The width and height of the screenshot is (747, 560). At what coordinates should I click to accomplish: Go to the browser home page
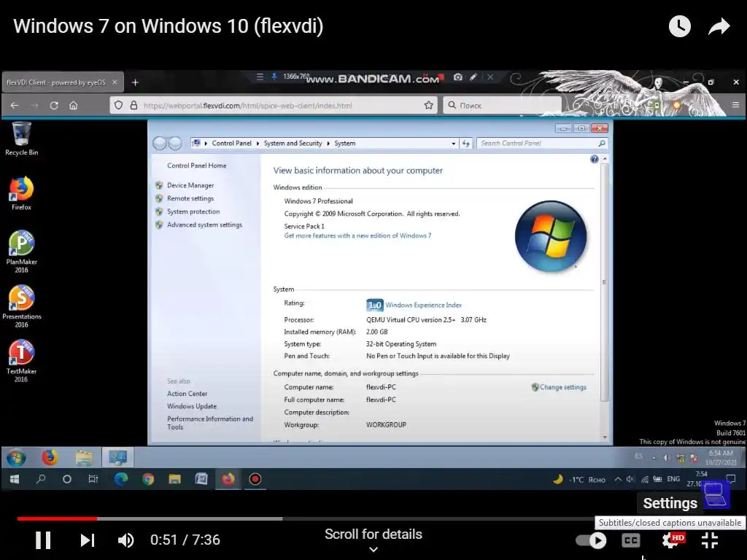coord(74,105)
